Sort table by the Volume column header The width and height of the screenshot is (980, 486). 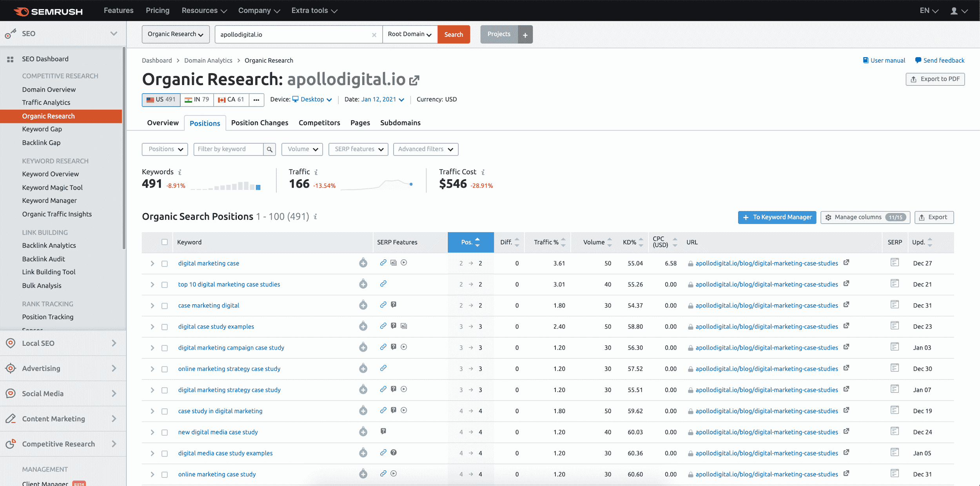[597, 242]
